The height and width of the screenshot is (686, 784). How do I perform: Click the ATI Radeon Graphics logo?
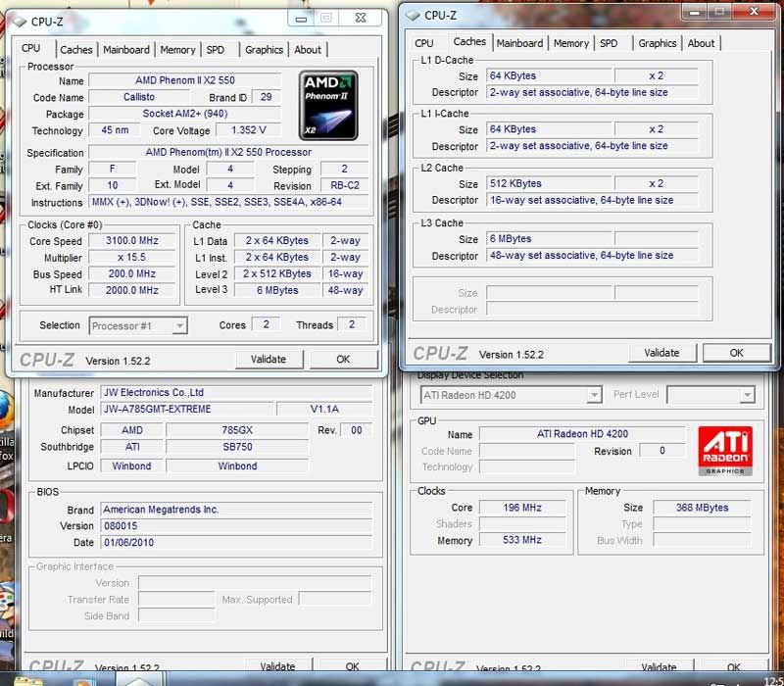pyautogui.click(x=725, y=451)
